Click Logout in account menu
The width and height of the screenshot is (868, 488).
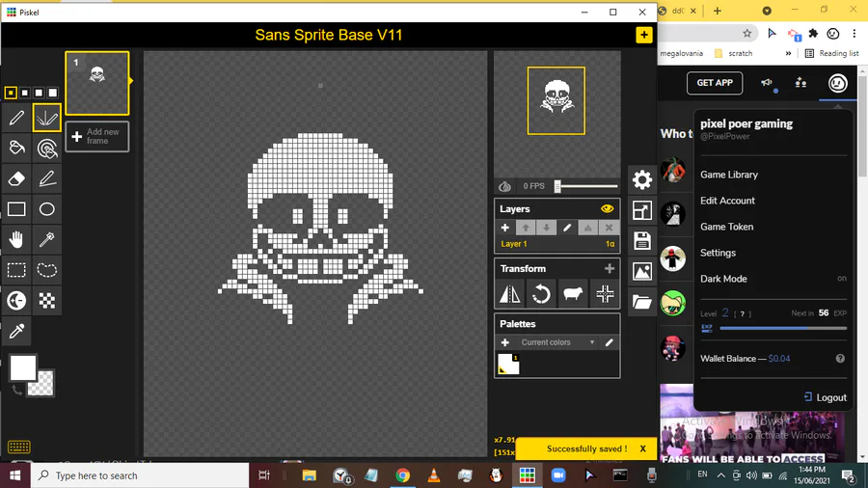coord(826,397)
